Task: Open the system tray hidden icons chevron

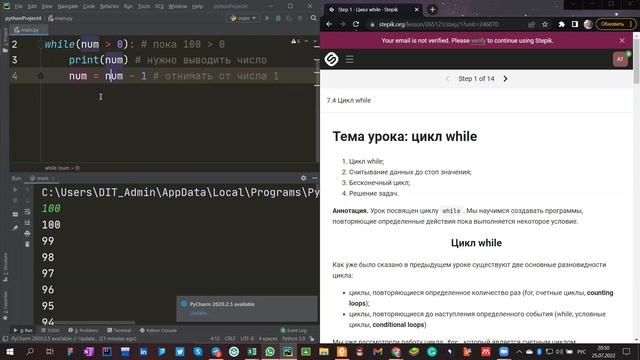Action: (x=519, y=351)
